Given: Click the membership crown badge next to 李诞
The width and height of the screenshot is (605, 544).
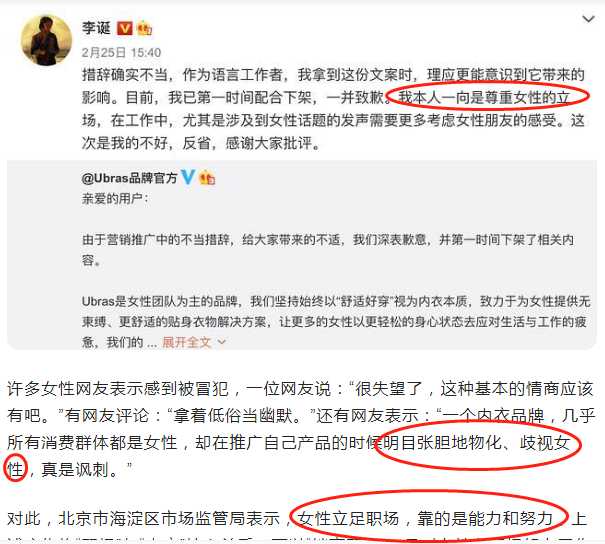Looking at the screenshot, I should coord(144,28).
